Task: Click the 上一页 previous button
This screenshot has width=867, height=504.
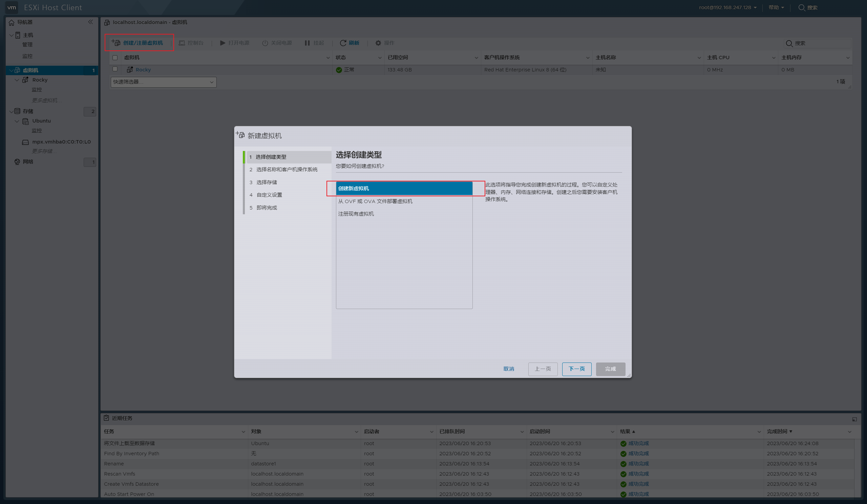Action: (543, 369)
